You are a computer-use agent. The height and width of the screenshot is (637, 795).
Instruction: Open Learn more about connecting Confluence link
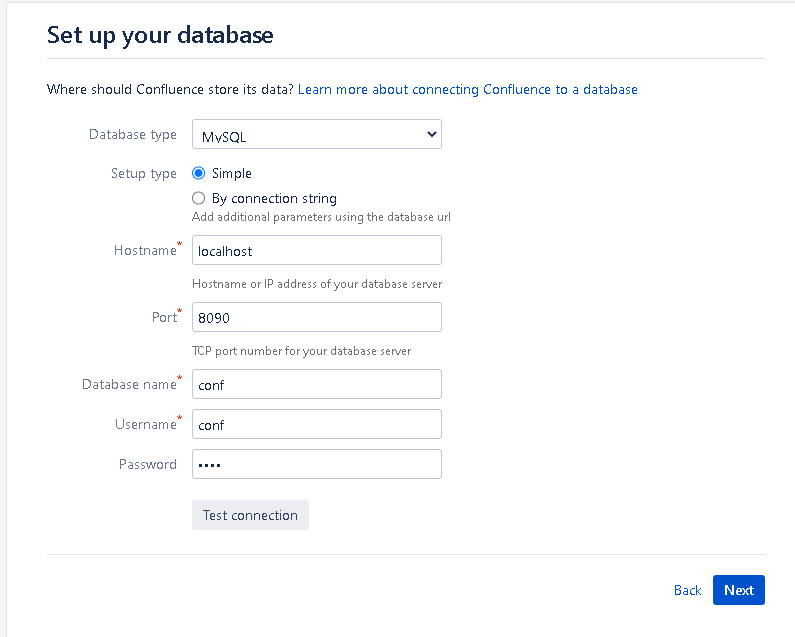point(467,90)
